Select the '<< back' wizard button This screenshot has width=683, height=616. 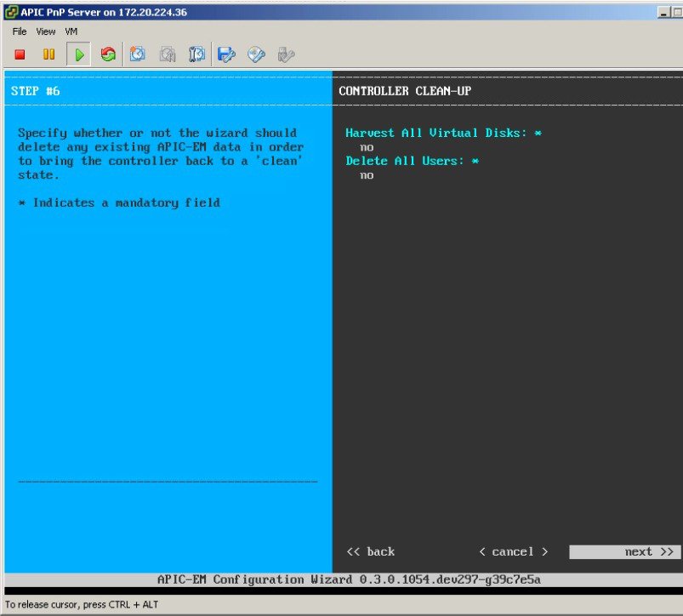tap(371, 551)
